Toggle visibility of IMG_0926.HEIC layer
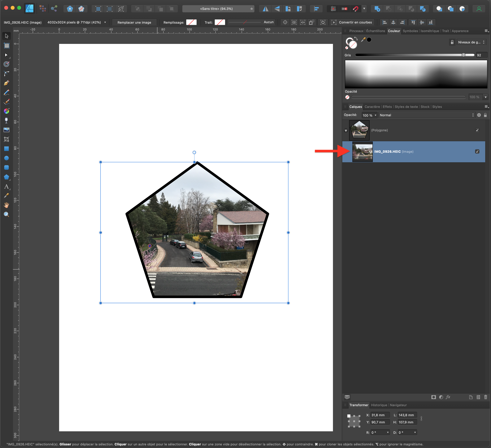The image size is (491, 448). [477, 152]
